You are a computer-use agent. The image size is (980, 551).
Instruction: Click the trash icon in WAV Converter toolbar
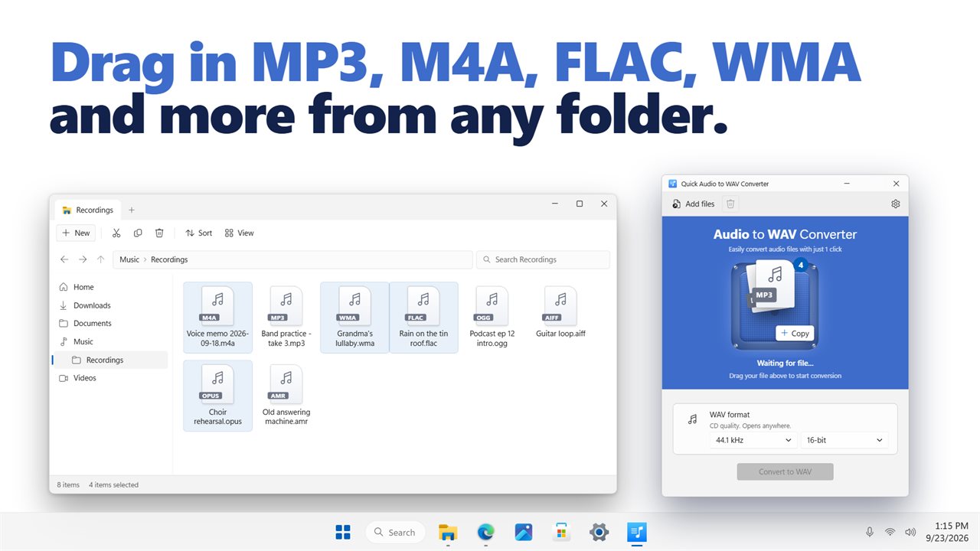click(x=730, y=204)
